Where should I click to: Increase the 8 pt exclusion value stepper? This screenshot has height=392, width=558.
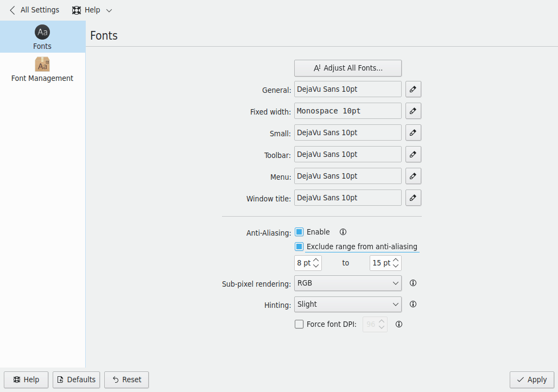tap(317, 260)
